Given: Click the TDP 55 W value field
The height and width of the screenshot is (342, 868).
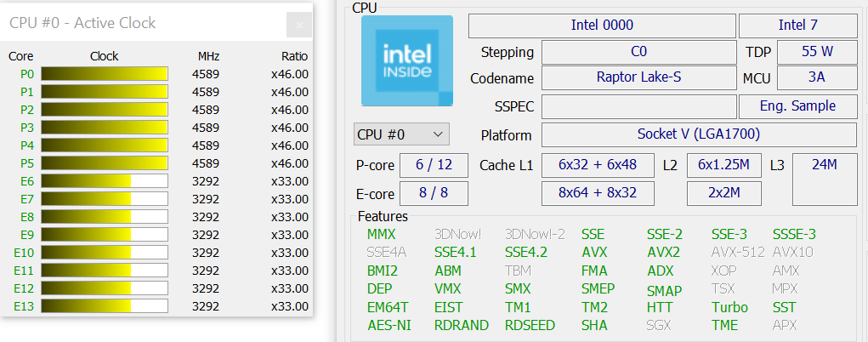Looking at the screenshot, I should click(x=817, y=52).
